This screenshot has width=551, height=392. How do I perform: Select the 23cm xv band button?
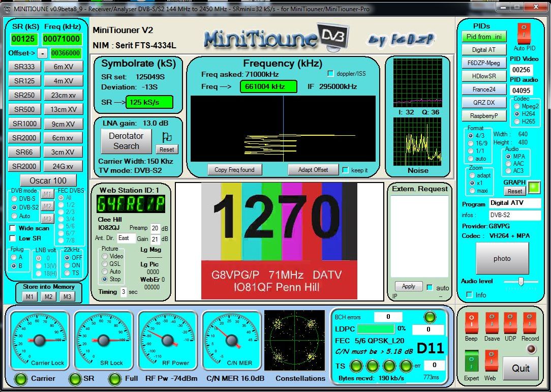tap(64, 95)
